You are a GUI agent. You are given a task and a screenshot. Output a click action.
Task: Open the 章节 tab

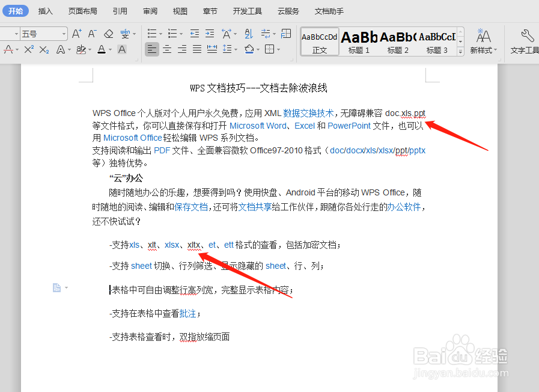[210, 11]
